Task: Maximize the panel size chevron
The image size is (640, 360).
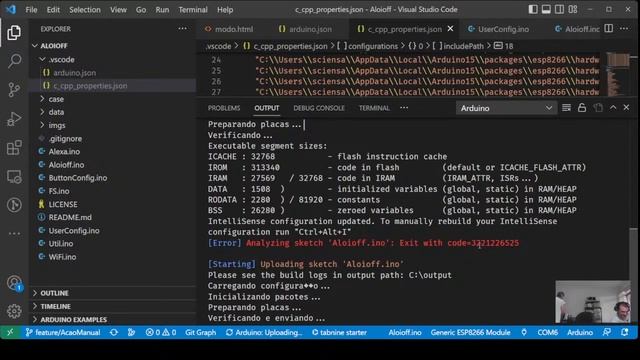Action: [613, 107]
